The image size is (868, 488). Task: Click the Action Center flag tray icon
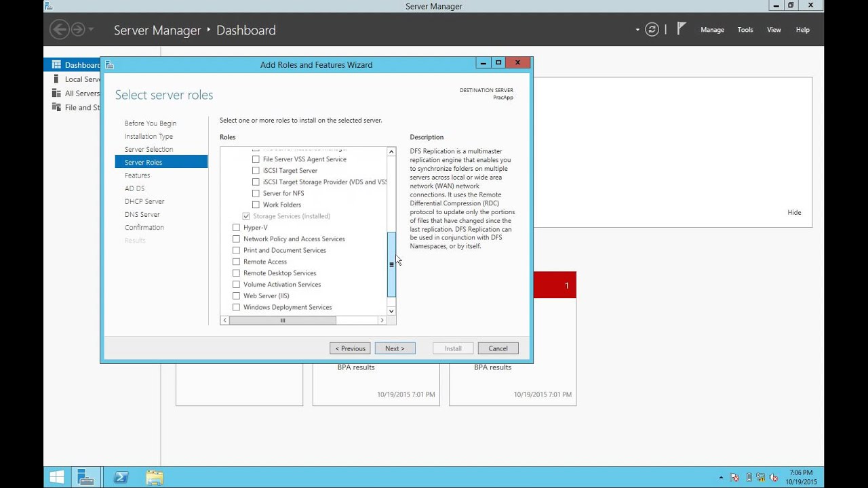734,478
